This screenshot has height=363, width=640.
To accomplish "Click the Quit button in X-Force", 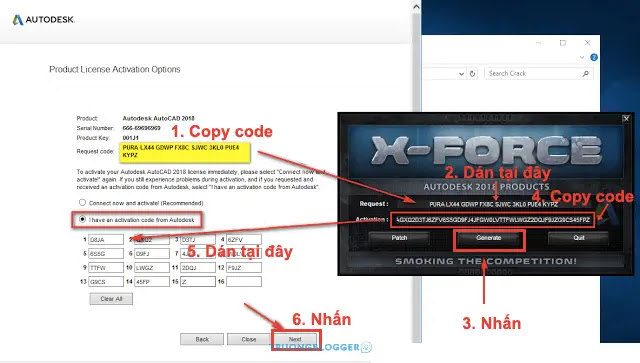I will [x=579, y=238].
